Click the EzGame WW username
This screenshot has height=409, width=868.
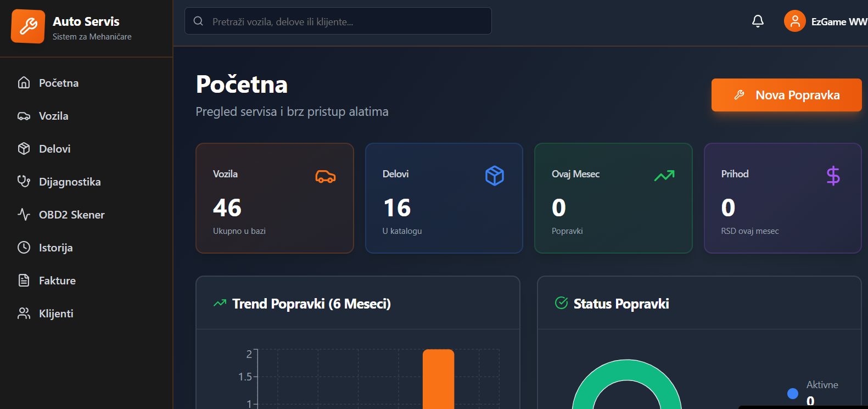(x=838, y=22)
